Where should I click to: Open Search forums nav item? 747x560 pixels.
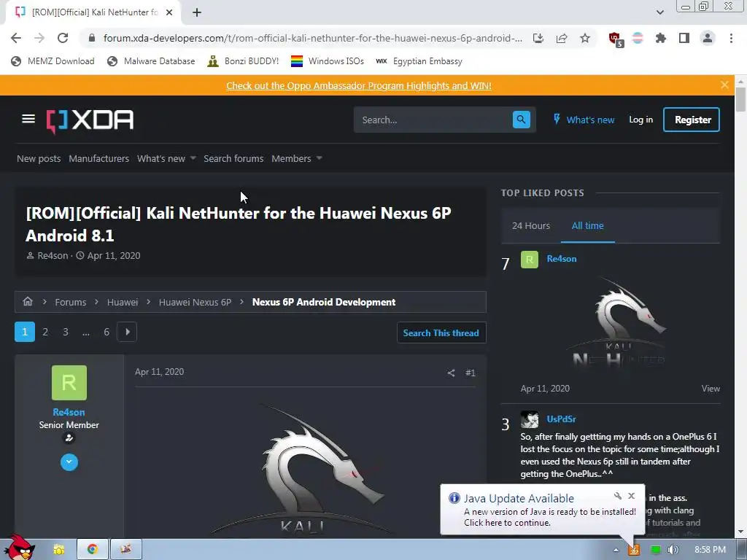pos(233,158)
